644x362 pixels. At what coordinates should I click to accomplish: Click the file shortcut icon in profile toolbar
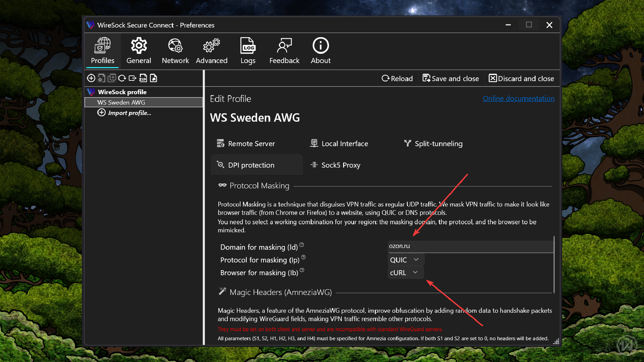(153, 78)
